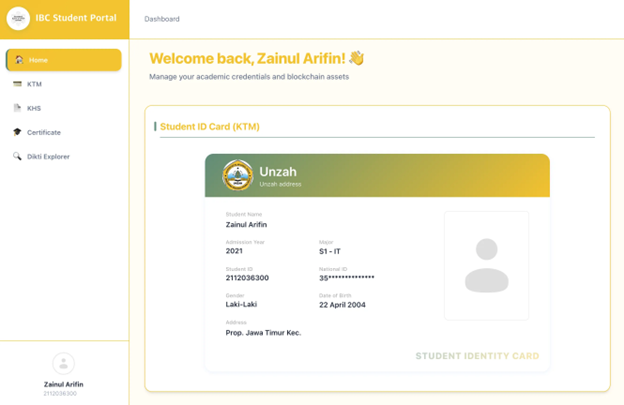Click the KTM card icon
This screenshot has height=405, width=624.
point(17,84)
